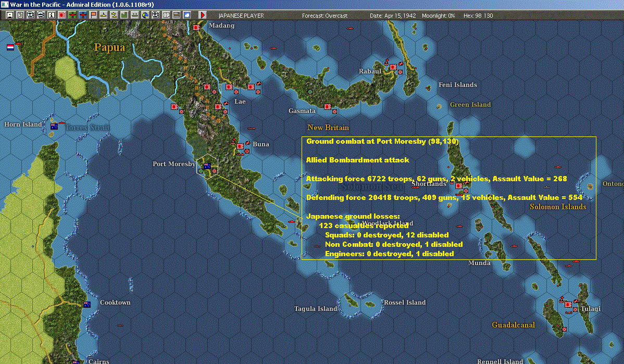Select the Japanese unit flag at Madang
The image size is (624, 364).
[196, 28]
